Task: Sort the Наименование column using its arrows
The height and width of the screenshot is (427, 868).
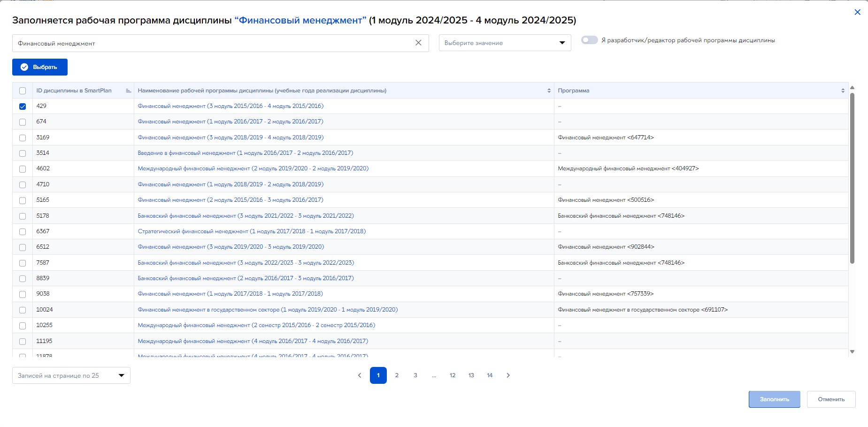Action: click(x=549, y=91)
